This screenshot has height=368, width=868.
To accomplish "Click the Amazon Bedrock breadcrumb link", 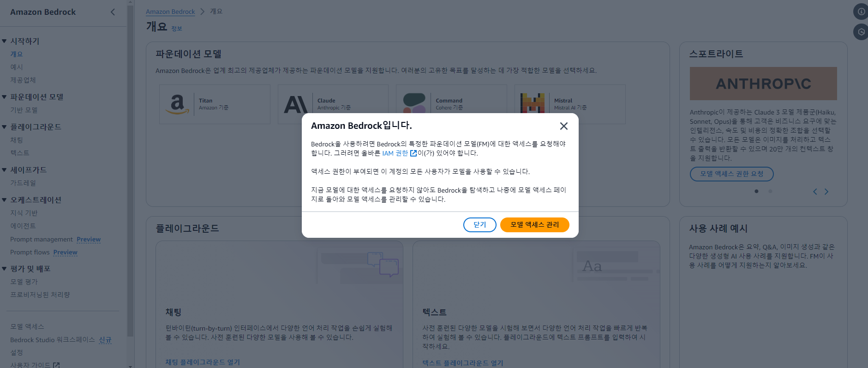I will click(170, 12).
